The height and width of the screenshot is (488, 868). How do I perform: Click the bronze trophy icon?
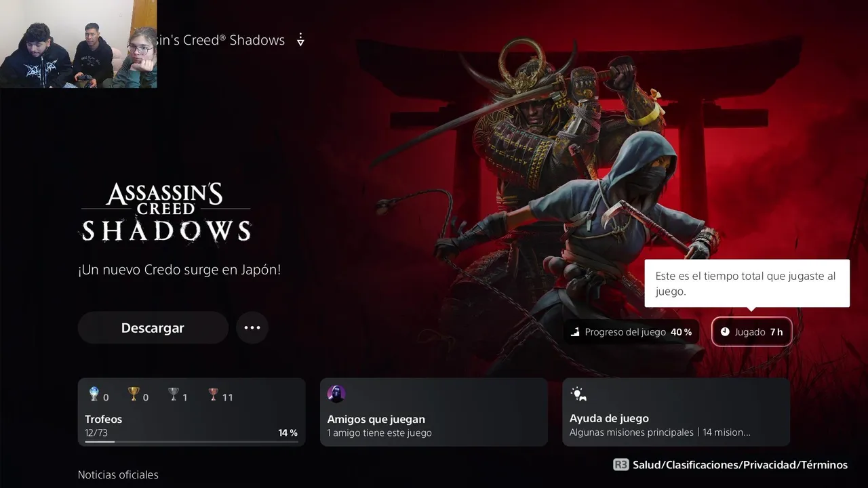(x=214, y=394)
